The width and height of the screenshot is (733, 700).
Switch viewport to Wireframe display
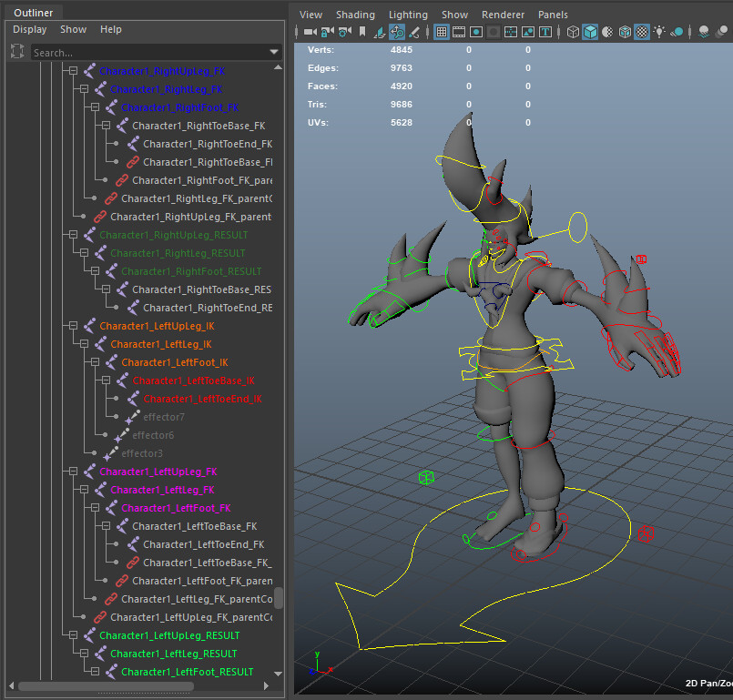point(571,31)
